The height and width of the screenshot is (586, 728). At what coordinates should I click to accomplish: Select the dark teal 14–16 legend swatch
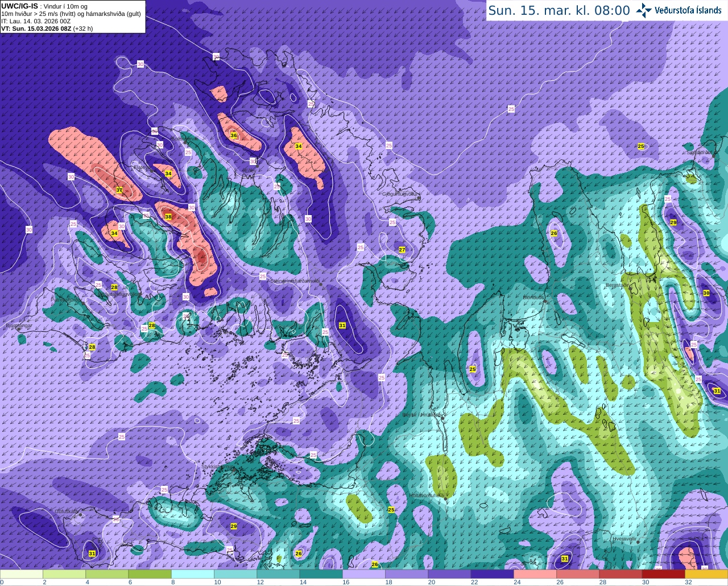click(321, 574)
